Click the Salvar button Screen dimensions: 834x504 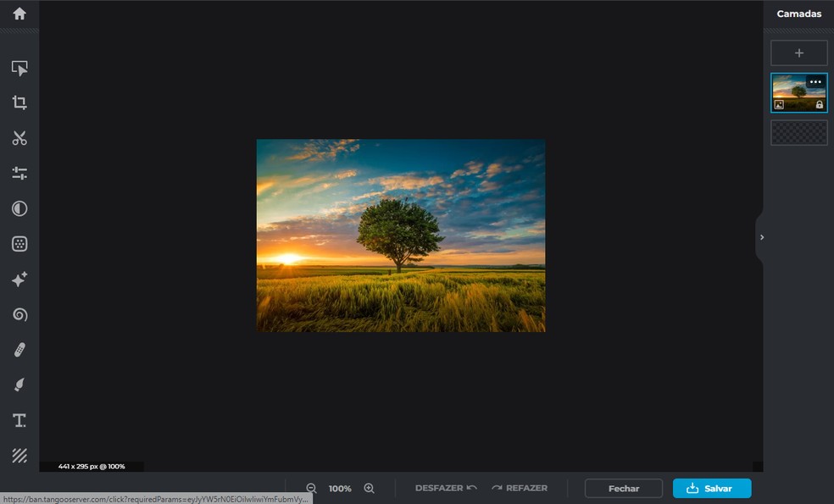pyautogui.click(x=712, y=488)
